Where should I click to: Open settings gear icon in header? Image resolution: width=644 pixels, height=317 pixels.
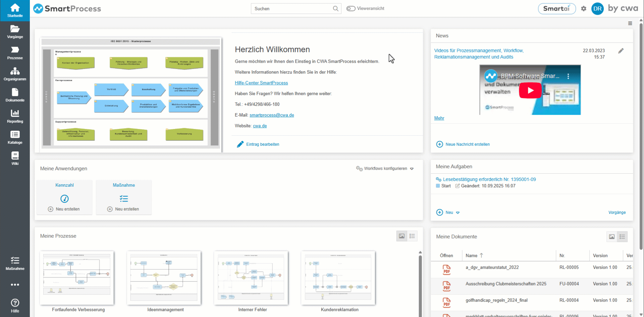click(x=584, y=9)
